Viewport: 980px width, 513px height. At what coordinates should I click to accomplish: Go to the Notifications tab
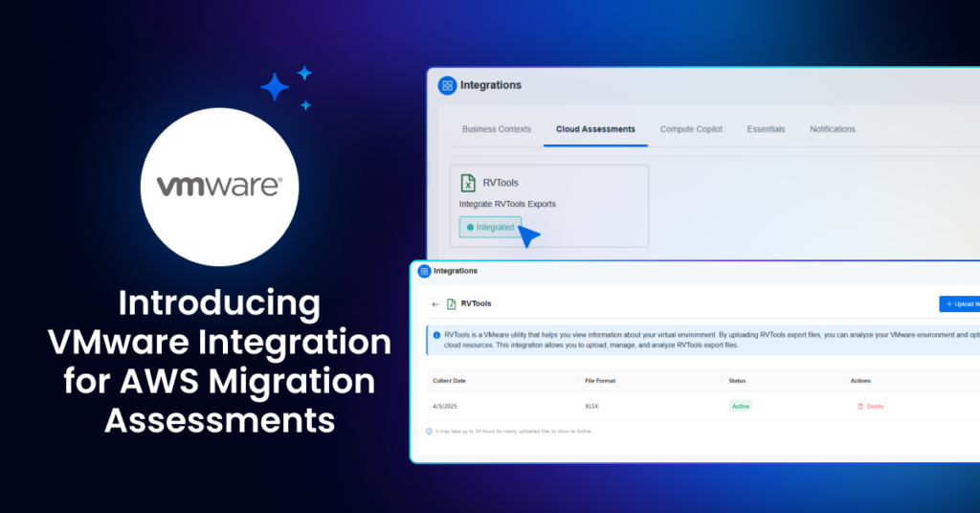[833, 129]
